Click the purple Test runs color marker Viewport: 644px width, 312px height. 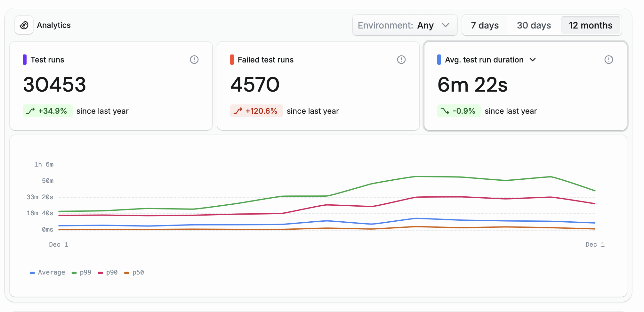(x=25, y=60)
